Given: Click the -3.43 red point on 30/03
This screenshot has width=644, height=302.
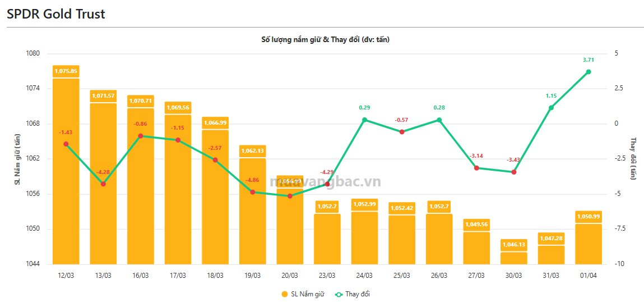Looking at the screenshot, I should (514, 172).
